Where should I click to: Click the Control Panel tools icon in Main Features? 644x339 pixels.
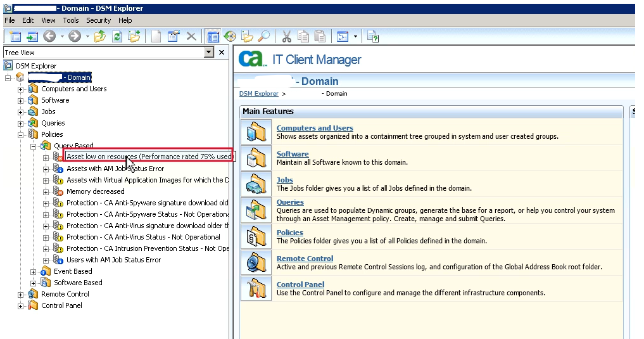pyautogui.click(x=256, y=288)
